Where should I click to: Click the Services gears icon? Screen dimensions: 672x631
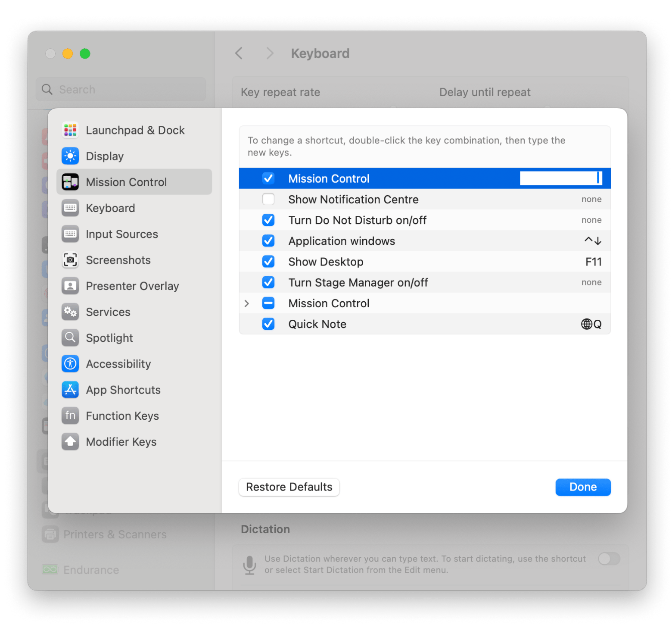coord(70,312)
